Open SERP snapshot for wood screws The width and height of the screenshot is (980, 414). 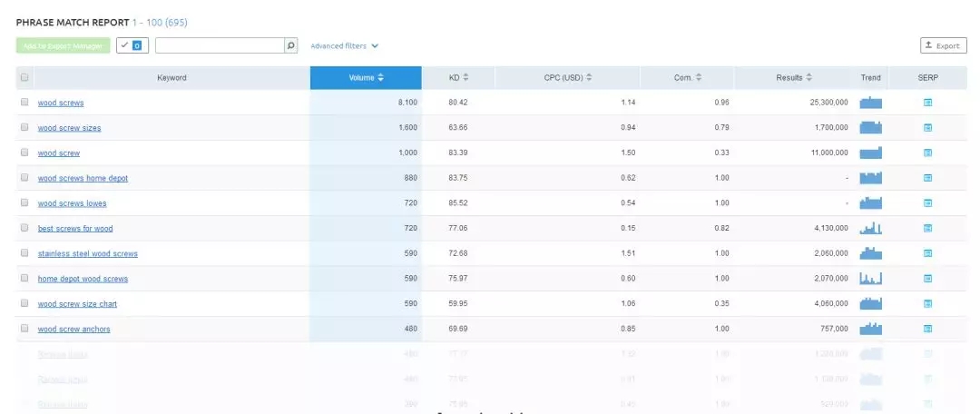[x=927, y=103]
